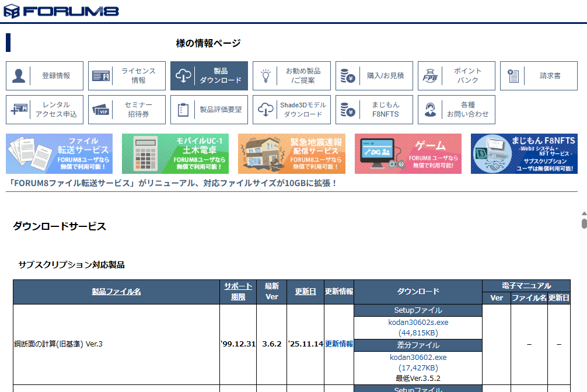The height and width of the screenshot is (392, 587).
Task: Click the モバイルUC-1 土木電卓 banner
Action: (175, 153)
